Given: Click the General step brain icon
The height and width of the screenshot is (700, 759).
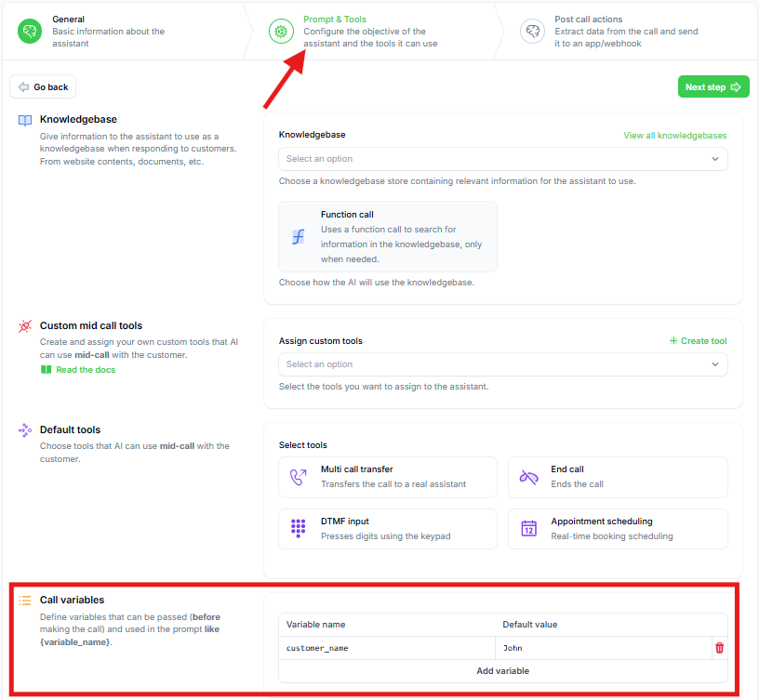Looking at the screenshot, I should pyautogui.click(x=30, y=31).
